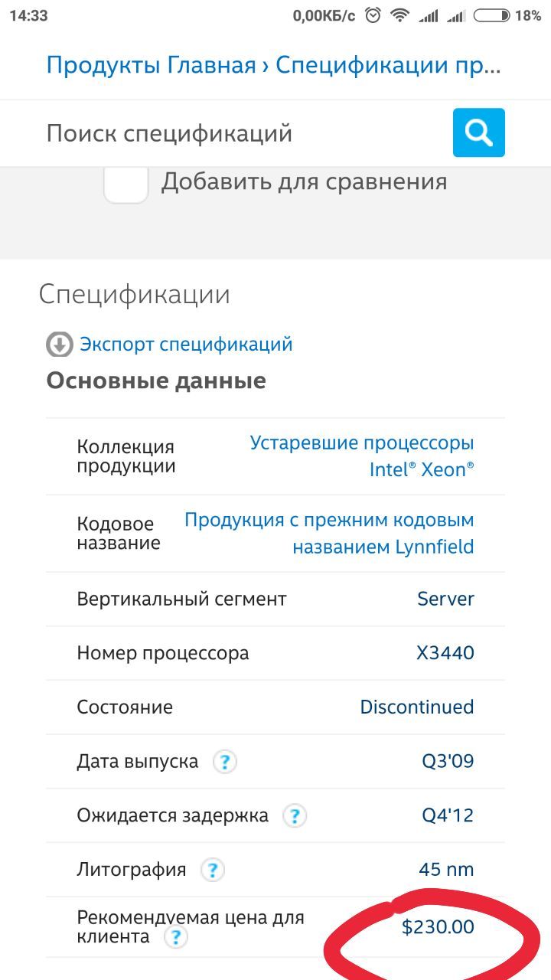Tap the alarm clock status icon

pos(373,15)
